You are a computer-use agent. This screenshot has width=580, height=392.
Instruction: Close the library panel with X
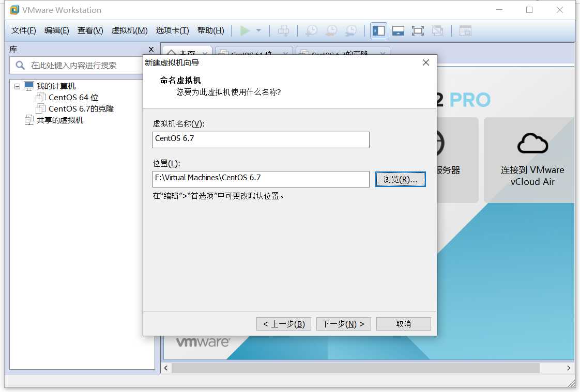pos(151,49)
